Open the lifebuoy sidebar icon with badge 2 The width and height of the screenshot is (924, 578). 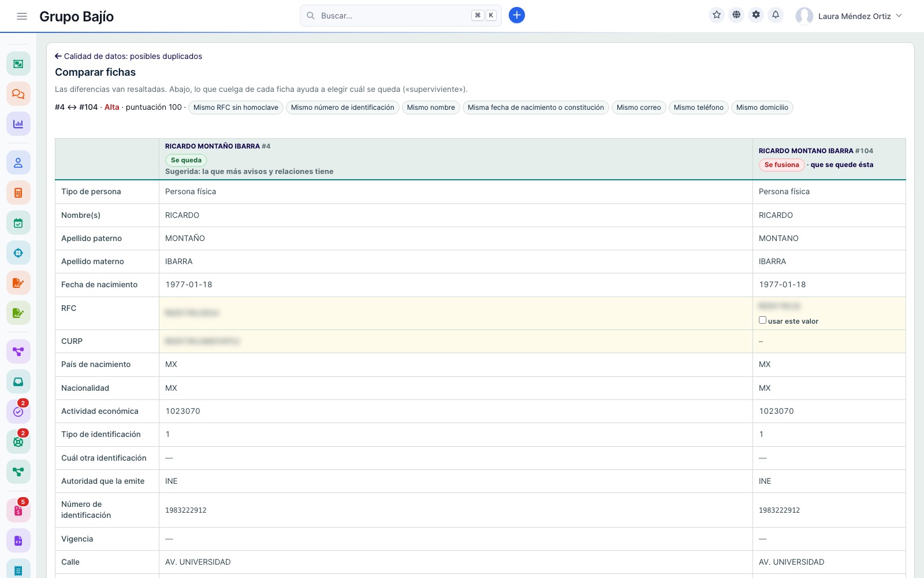tap(18, 442)
